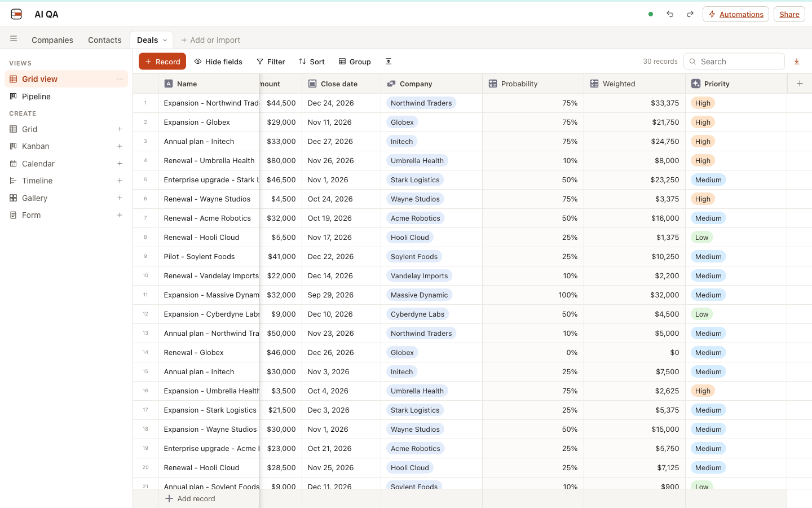
Task: Open the Pipeline view
Action: 66,97
